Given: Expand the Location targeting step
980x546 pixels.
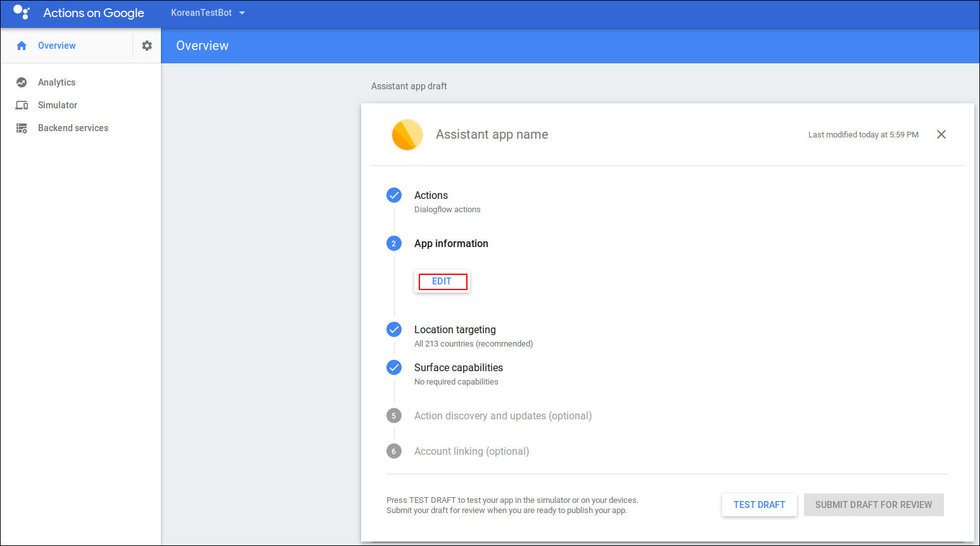Looking at the screenshot, I should [x=455, y=330].
